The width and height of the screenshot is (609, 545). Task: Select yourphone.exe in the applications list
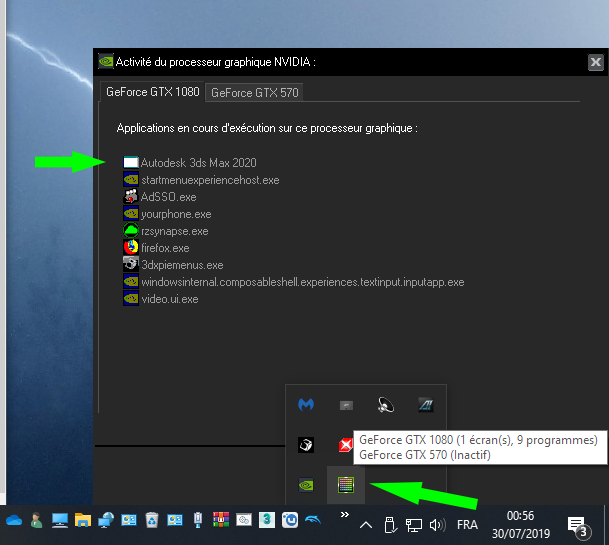point(167,214)
